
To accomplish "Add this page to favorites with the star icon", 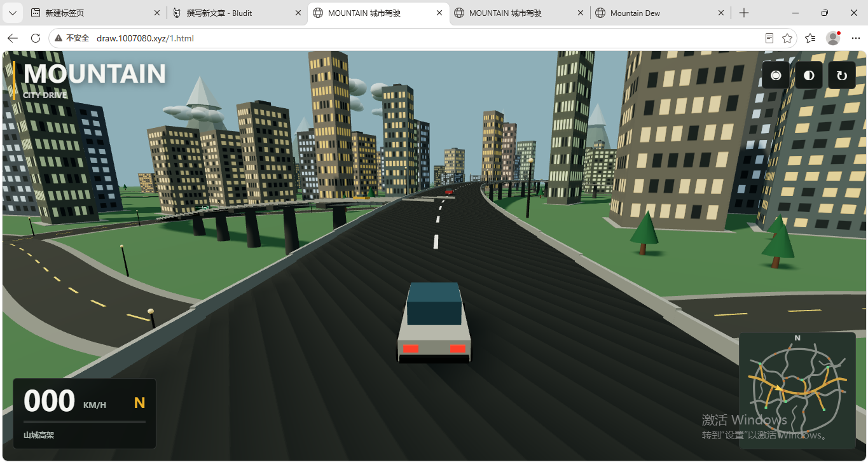I will coord(787,38).
